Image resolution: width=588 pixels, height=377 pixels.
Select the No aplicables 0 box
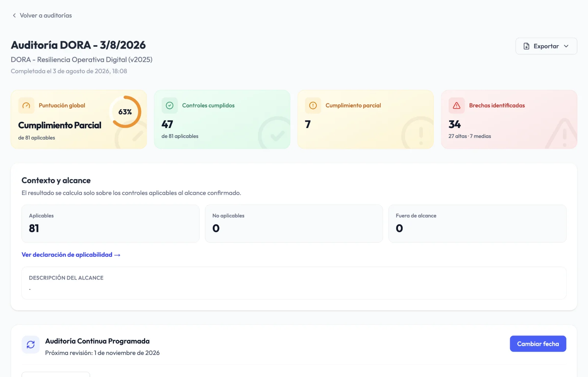click(294, 224)
